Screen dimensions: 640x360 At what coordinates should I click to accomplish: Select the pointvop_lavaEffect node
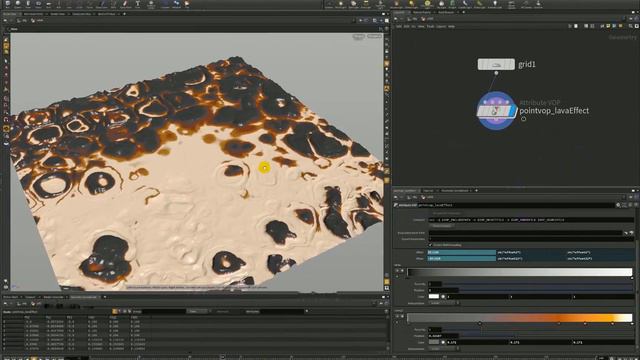[x=496, y=111]
